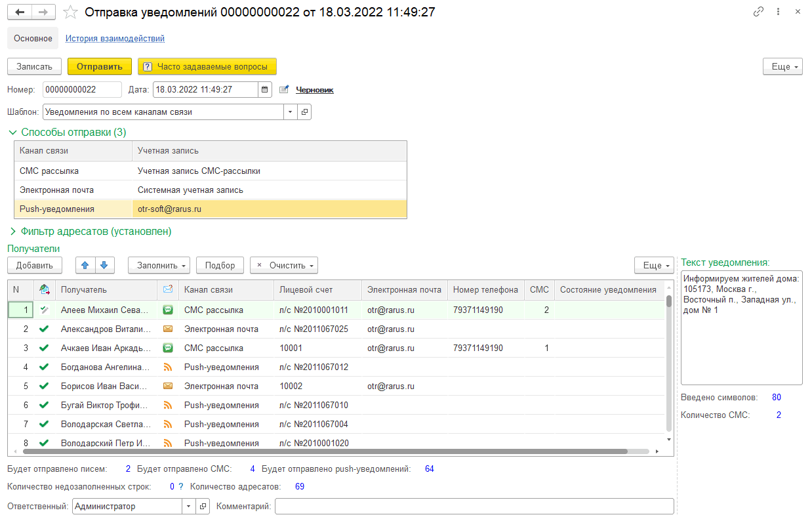
Task: Click the Записать button
Action: [34, 66]
